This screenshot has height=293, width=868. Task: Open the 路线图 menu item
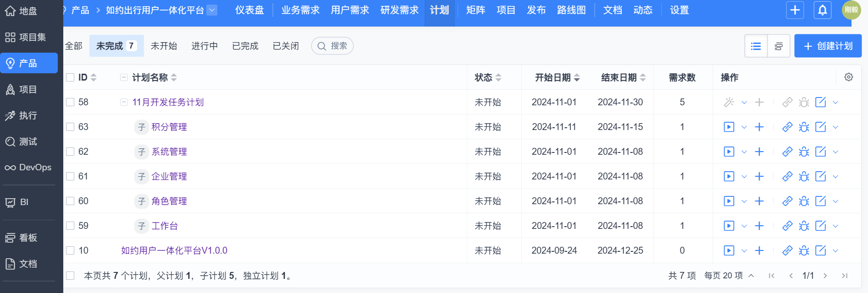coord(571,10)
